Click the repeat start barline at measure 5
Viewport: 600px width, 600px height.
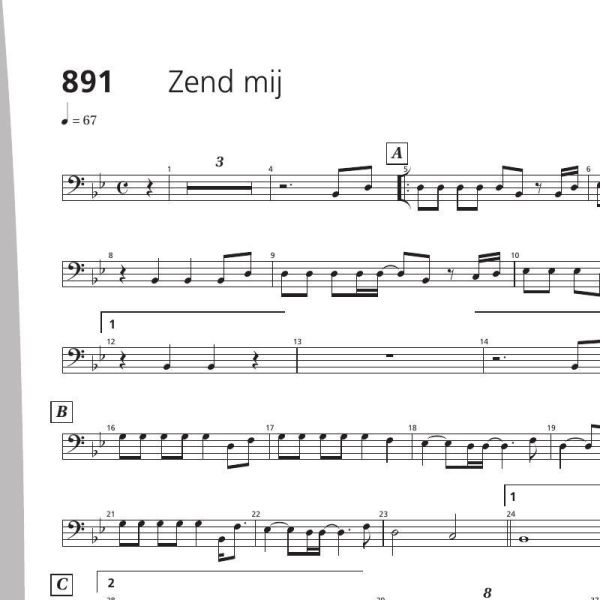(404, 188)
